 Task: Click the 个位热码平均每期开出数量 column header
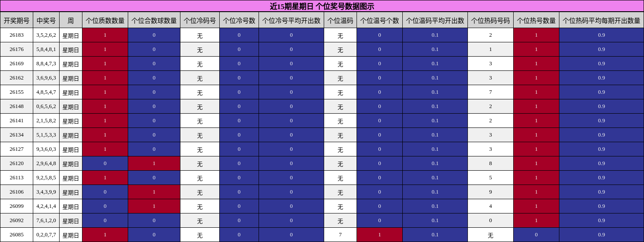click(x=601, y=20)
